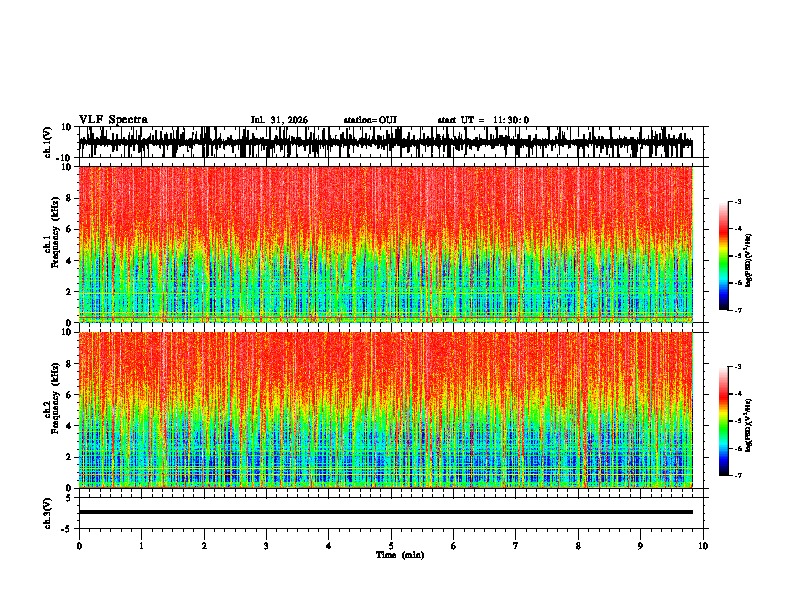
Task: Click the time axis tick label "9"
Action: [x=640, y=546]
